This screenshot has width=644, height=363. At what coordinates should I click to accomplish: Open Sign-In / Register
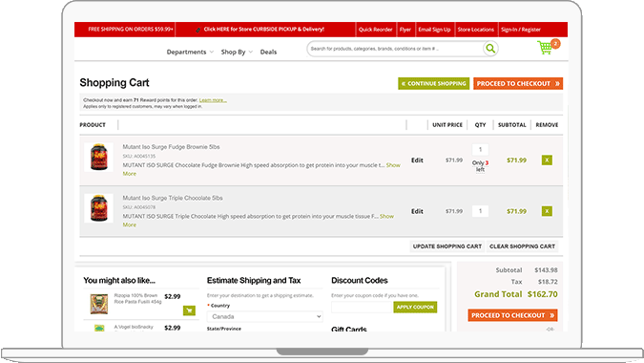click(x=521, y=30)
